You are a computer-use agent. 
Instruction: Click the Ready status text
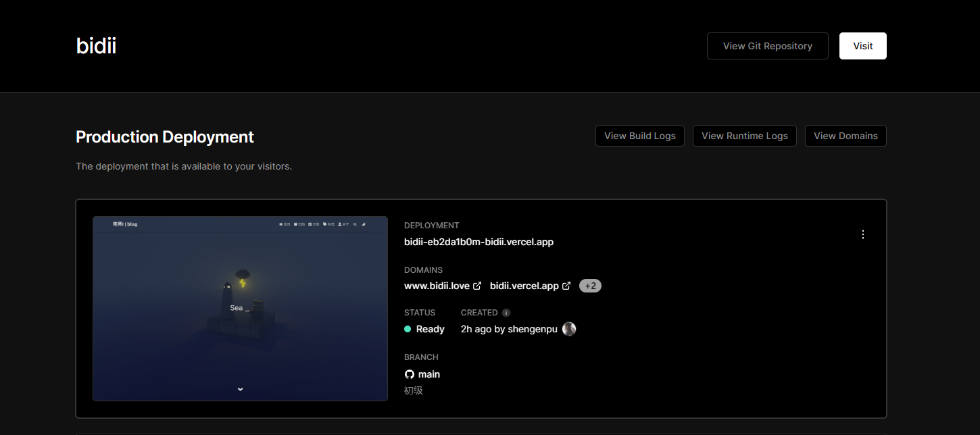click(431, 329)
